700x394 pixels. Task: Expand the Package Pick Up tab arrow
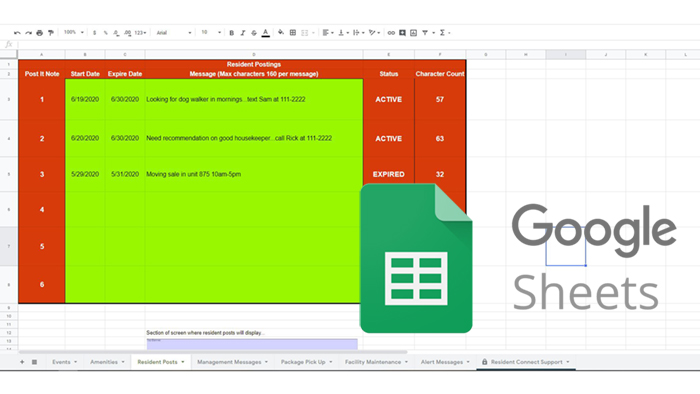pos(331,362)
